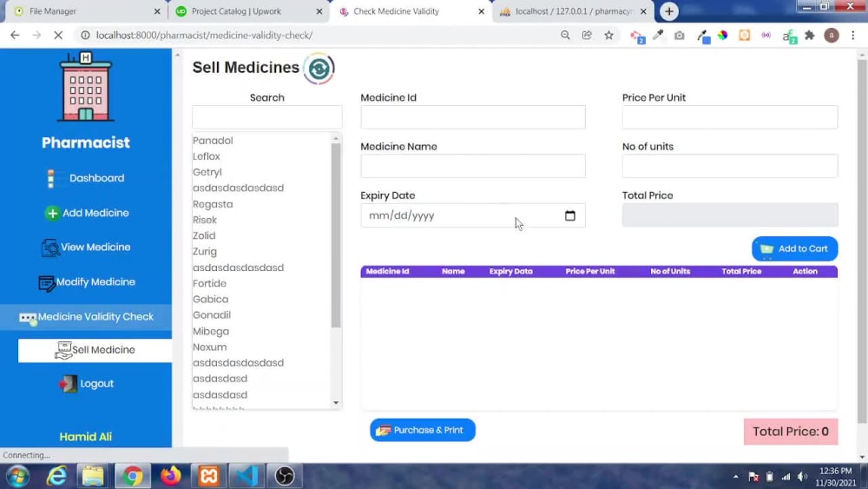Click the share page icon
Screen dimensions: 868x489
click(x=587, y=35)
